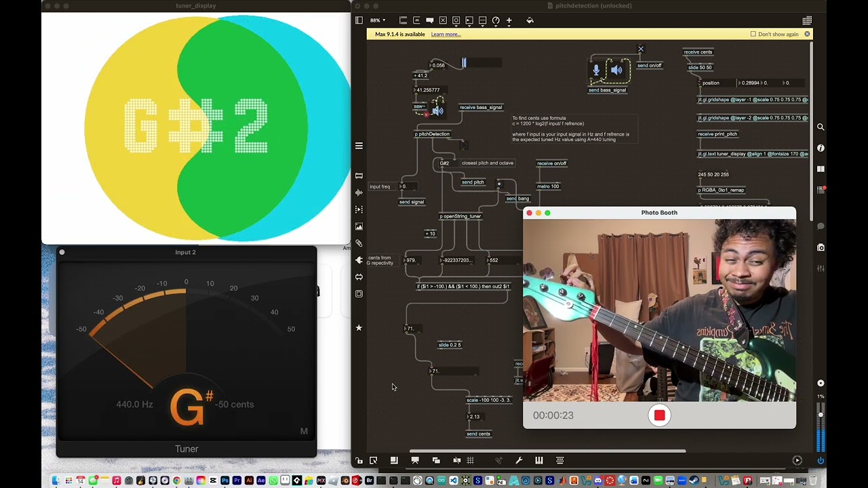Click the bang button below p pitchDetection
Screen dimensions: 868x488
point(464,145)
